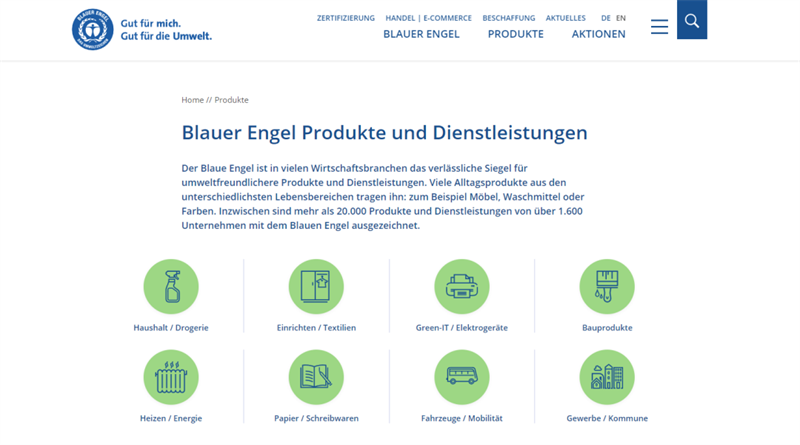Screen dimensions: 800x445
Task: Open the Aktuelles menu item
Action: coord(566,18)
